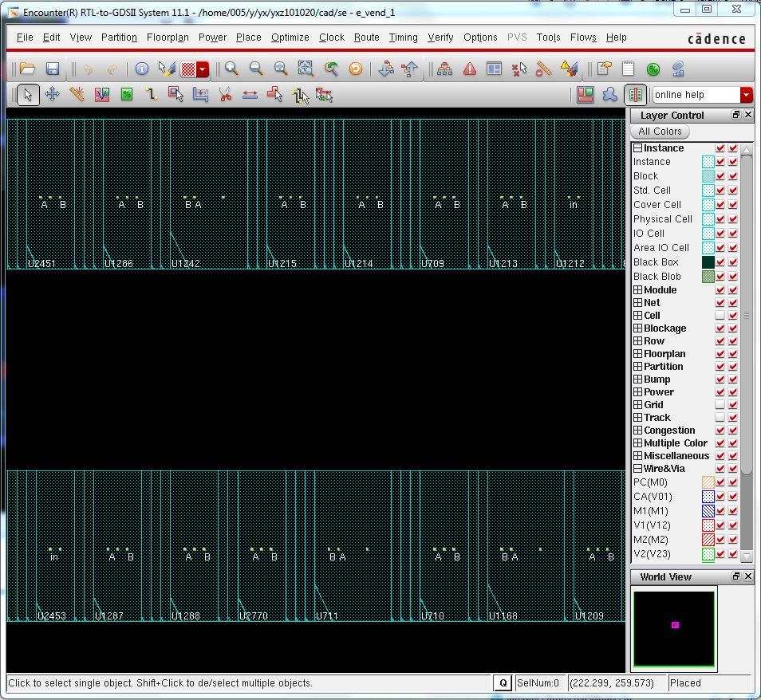Click the Q button in status bar
The image size is (761, 700).
tap(503, 683)
